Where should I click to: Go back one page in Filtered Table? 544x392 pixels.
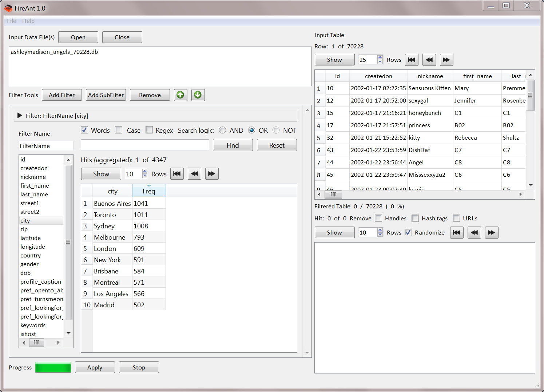[x=474, y=233]
